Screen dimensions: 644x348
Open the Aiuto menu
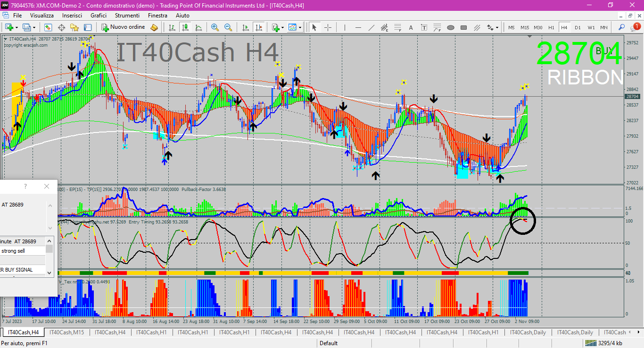click(x=182, y=16)
